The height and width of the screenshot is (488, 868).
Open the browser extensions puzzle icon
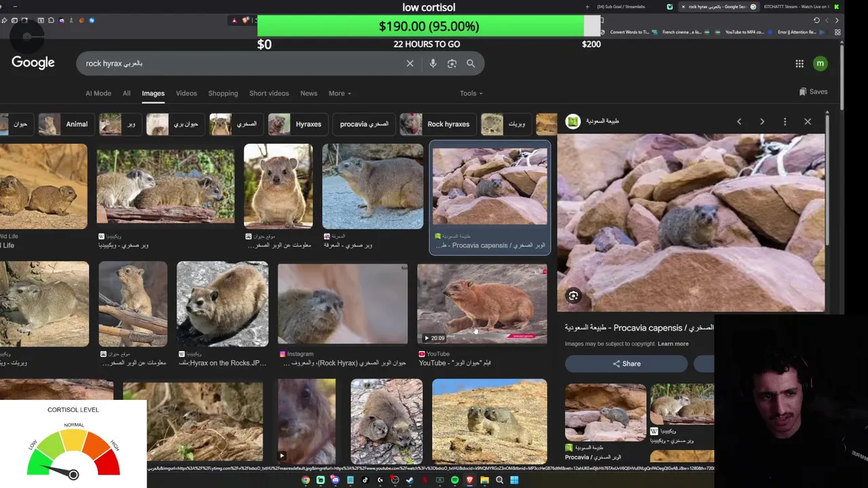click(51, 20)
